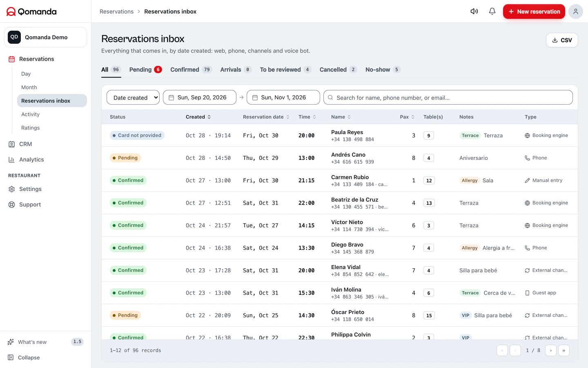Switch to the No-show tab
This screenshot has height=368, width=588.
(383, 70)
